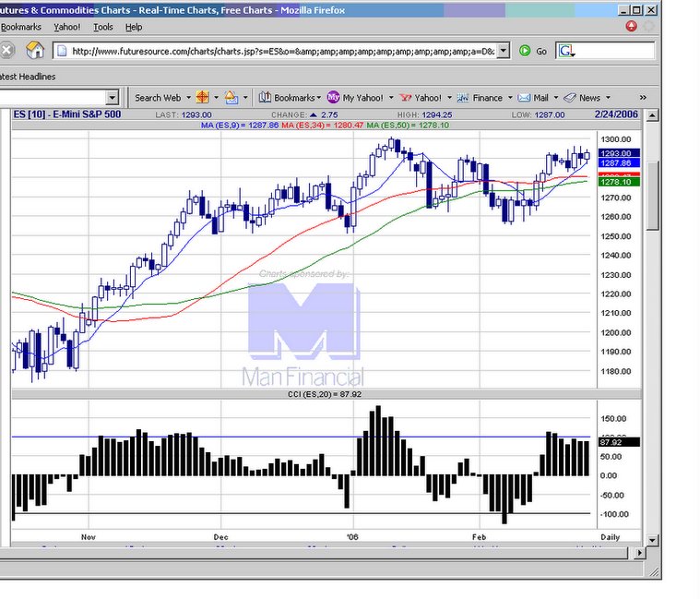Click the MA (ES,50) = 1278.10 label

[x=408, y=126]
